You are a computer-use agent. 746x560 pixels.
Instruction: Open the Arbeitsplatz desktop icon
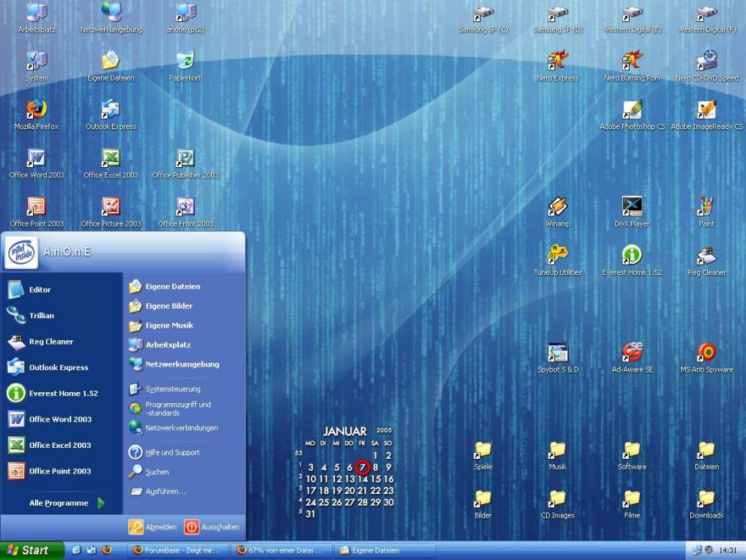click(x=37, y=18)
